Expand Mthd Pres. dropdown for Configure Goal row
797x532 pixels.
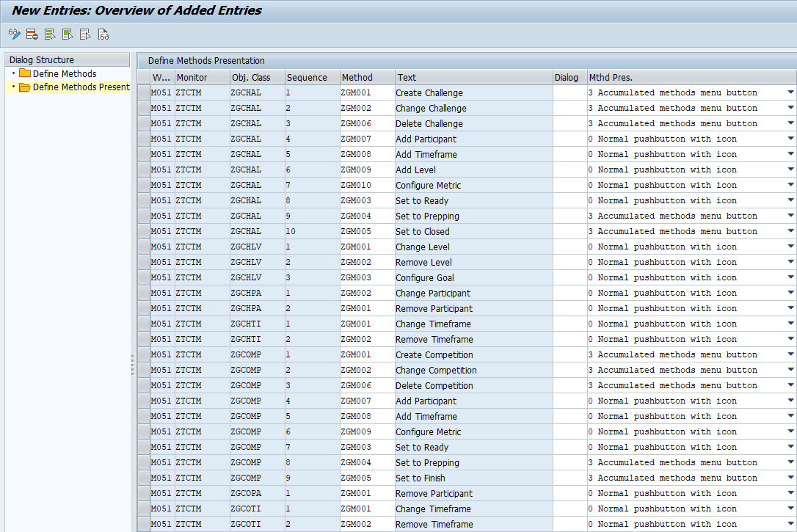click(x=790, y=278)
